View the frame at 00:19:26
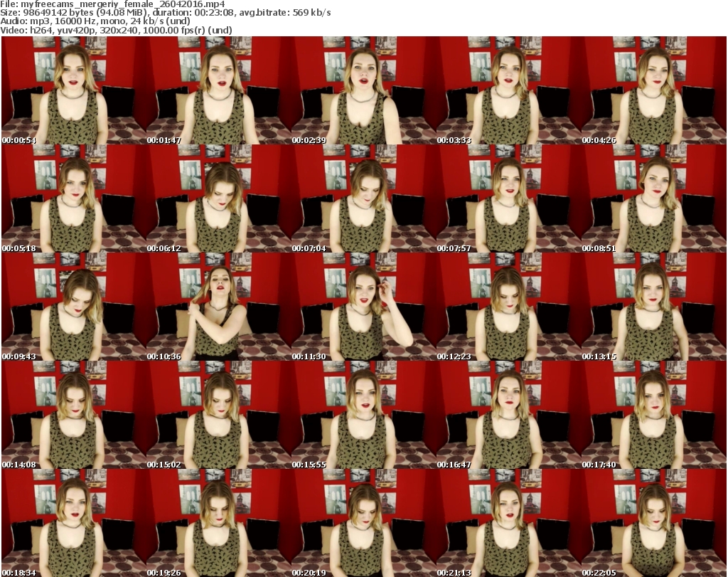This screenshot has width=728, height=577. point(219,523)
